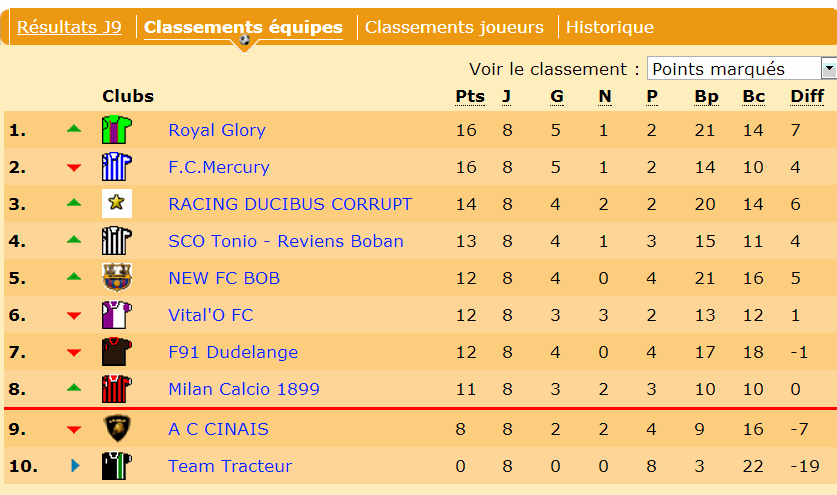Click the SCO Tonio - Reviens Boban link

(286, 241)
